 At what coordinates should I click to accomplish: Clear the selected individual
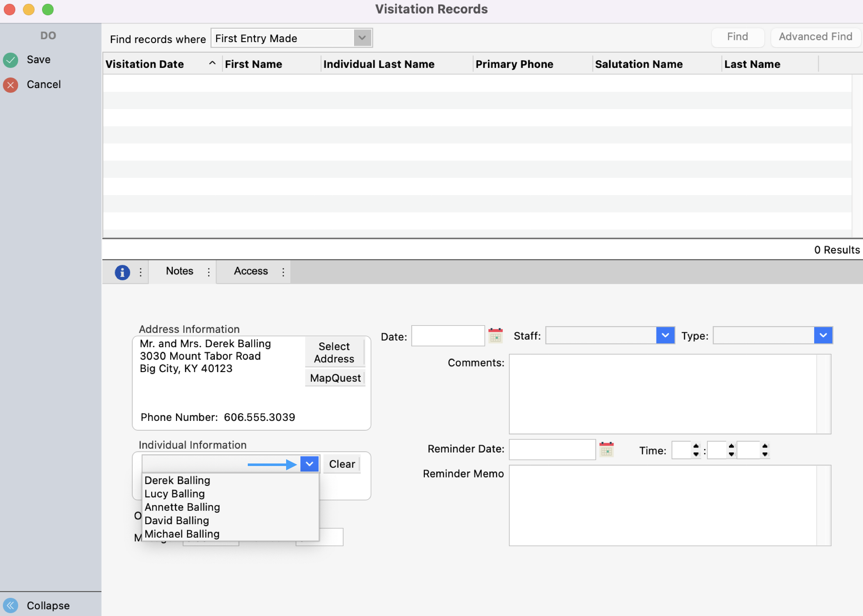click(341, 463)
